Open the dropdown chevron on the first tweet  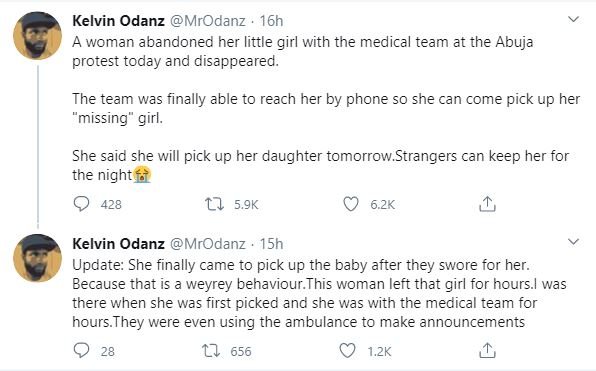pos(573,19)
